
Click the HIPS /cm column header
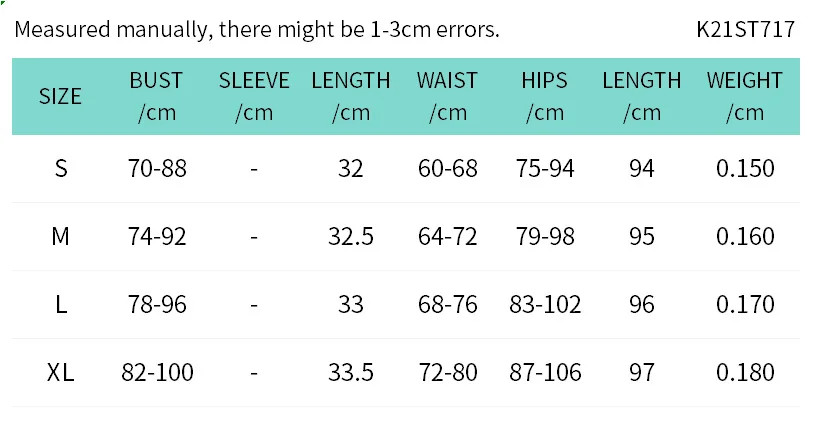(544, 96)
